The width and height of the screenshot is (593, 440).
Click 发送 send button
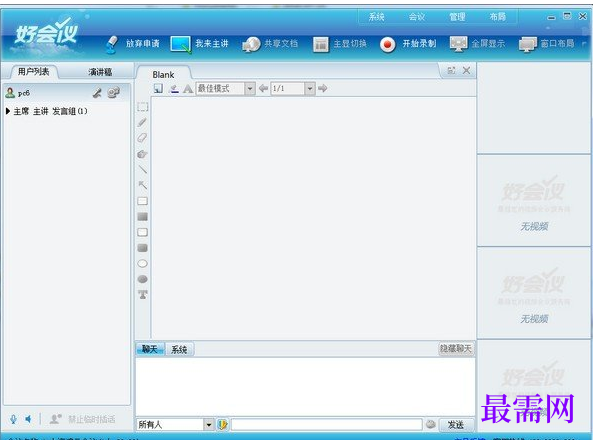coord(456,425)
